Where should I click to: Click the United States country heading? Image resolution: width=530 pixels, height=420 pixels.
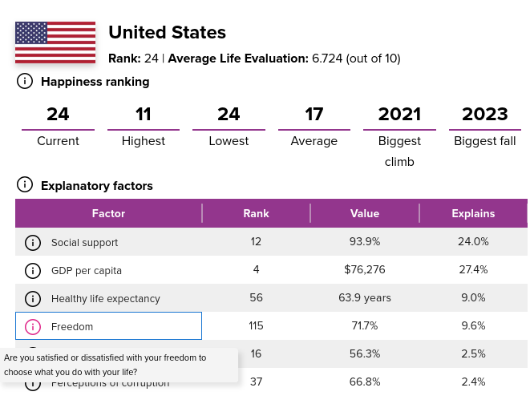(x=167, y=33)
